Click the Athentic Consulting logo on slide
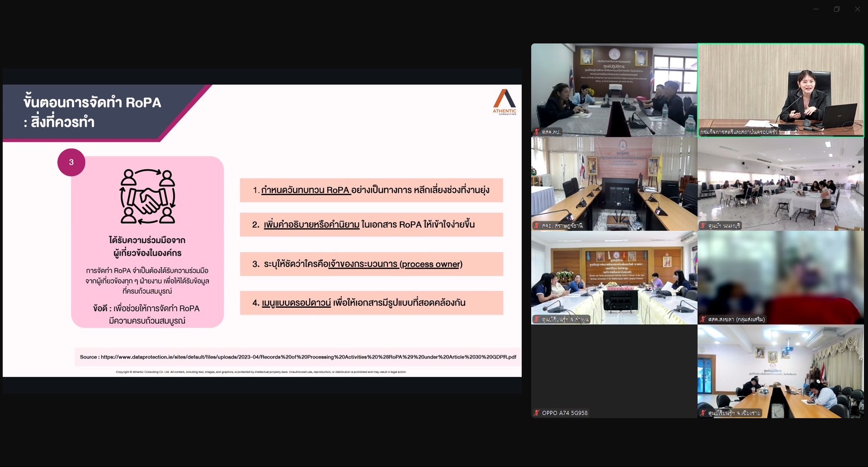868x467 pixels. 504,102
